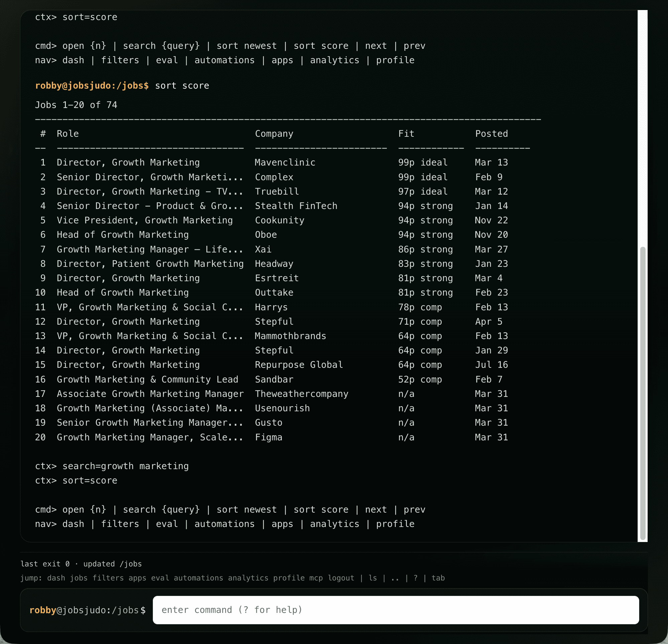
Task: Click the executed 'sort score' command text
Action: pos(182,86)
